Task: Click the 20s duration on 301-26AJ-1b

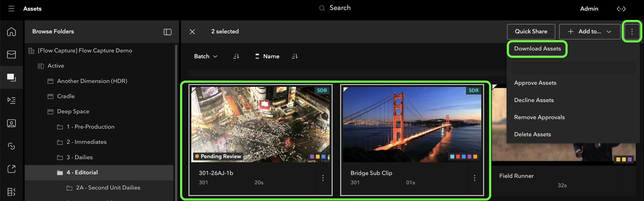Action: (259, 183)
